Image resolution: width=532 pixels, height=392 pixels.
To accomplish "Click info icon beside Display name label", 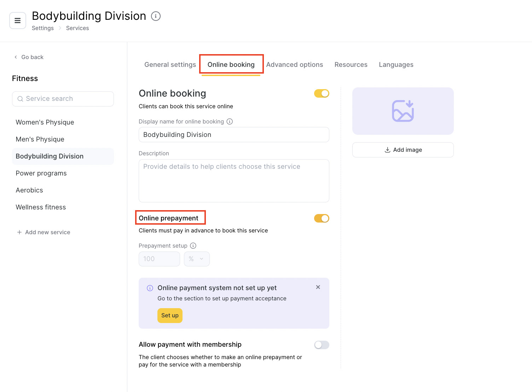I will point(230,121).
